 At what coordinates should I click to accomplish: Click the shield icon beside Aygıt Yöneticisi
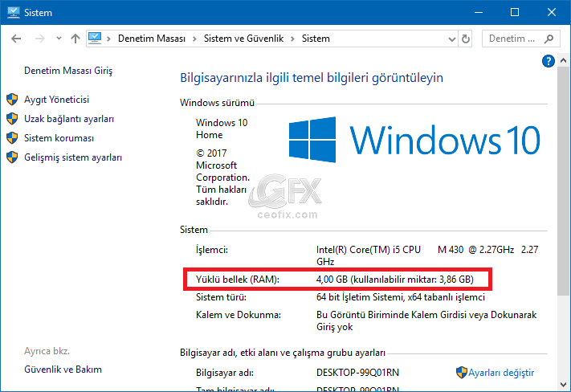(x=12, y=99)
